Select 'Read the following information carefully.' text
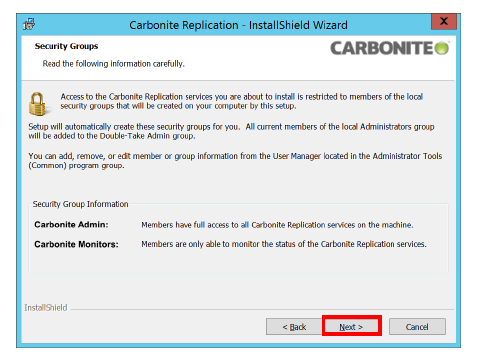The width and height of the screenshot is (477, 364). 113,64
